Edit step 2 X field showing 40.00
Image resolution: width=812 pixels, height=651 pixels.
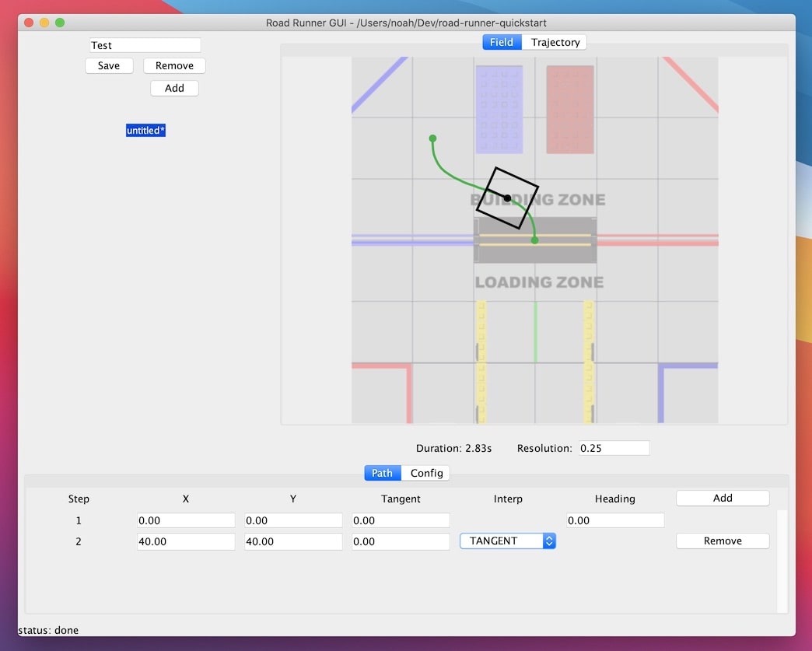pyautogui.click(x=186, y=542)
